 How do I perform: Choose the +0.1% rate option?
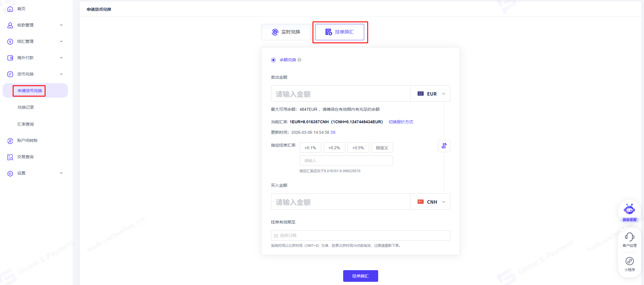[x=310, y=148]
